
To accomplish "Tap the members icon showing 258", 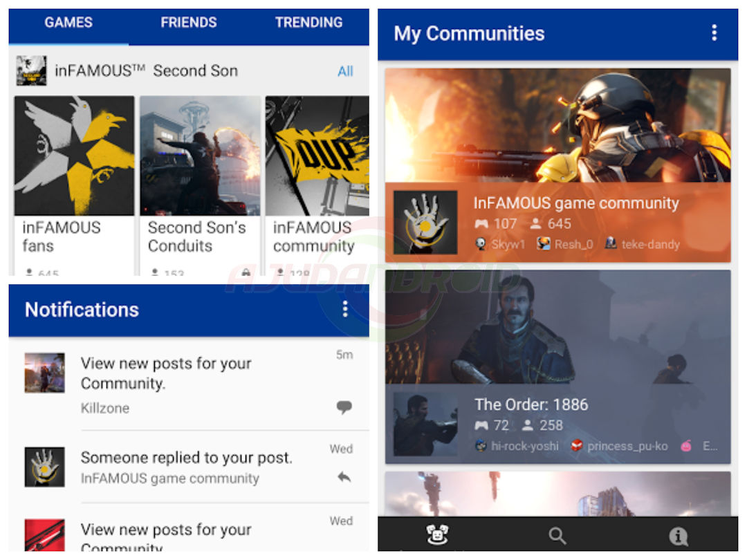I will [528, 425].
